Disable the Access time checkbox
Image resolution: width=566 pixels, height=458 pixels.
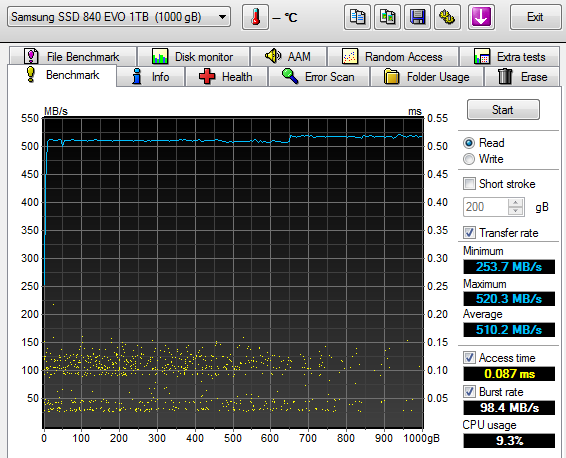click(469, 358)
